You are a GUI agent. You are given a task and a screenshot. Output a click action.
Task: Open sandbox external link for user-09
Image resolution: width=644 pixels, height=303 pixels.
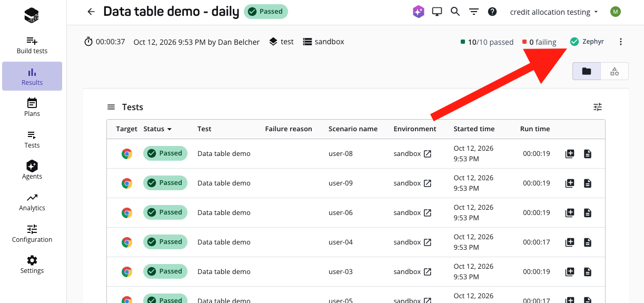click(428, 183)
